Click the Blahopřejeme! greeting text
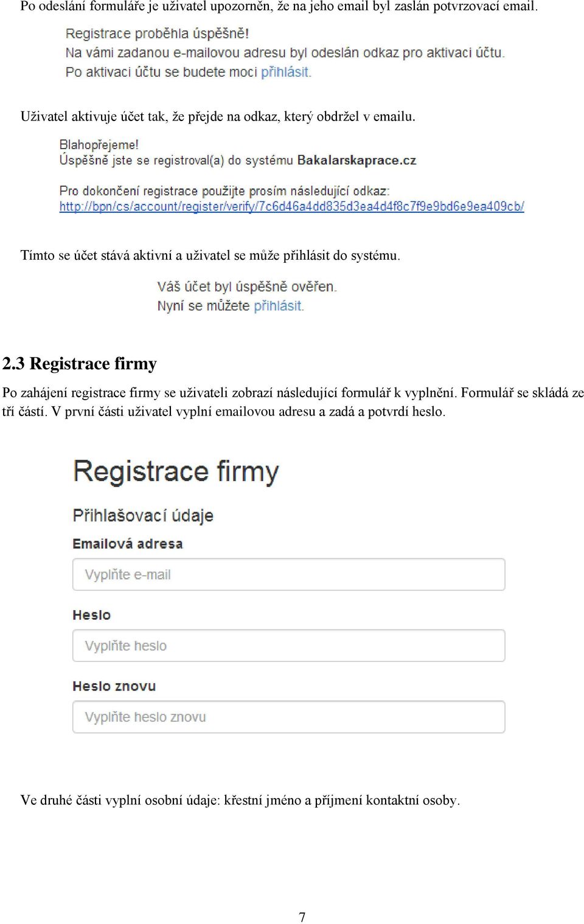The height and width of the screenshot is (924, 584). point(99,145)
